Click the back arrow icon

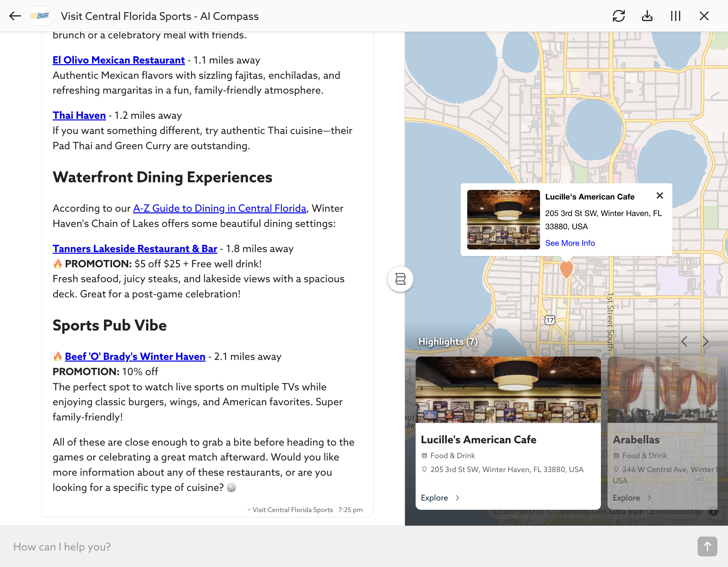15,16
